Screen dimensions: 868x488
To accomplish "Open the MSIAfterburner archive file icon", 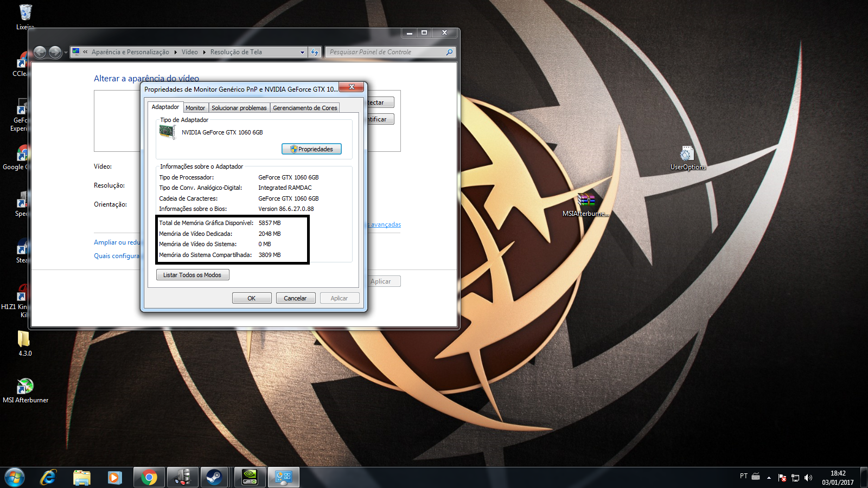I will (586, 201).
